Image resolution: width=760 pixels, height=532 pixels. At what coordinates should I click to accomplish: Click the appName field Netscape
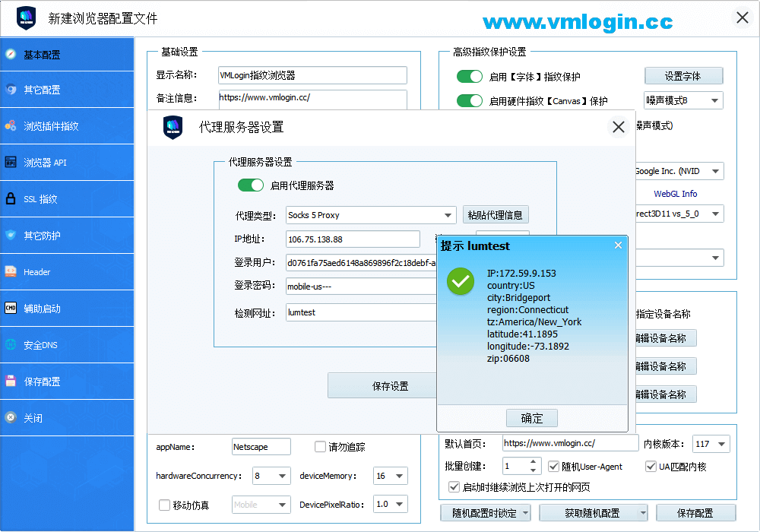pos(261,447)
